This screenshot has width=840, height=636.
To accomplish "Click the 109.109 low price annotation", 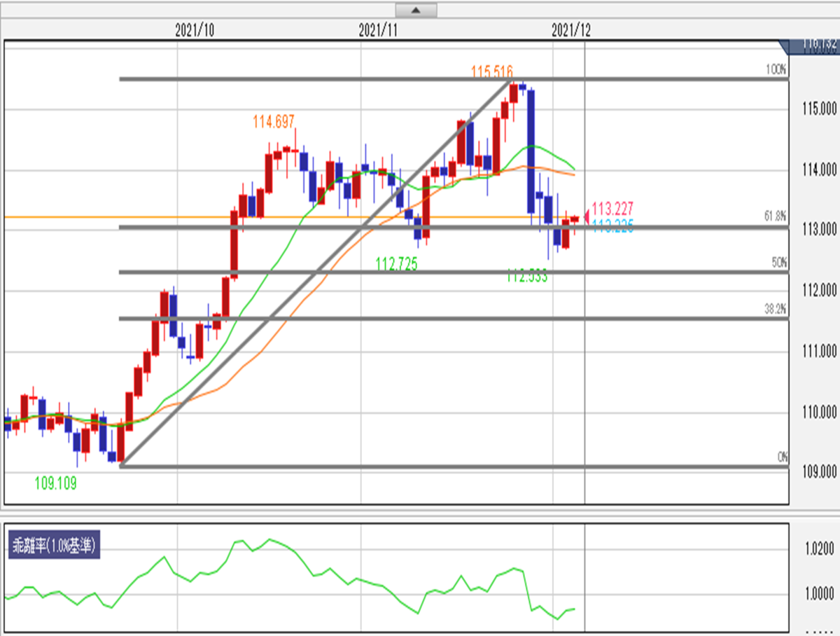I will [55, 483].
